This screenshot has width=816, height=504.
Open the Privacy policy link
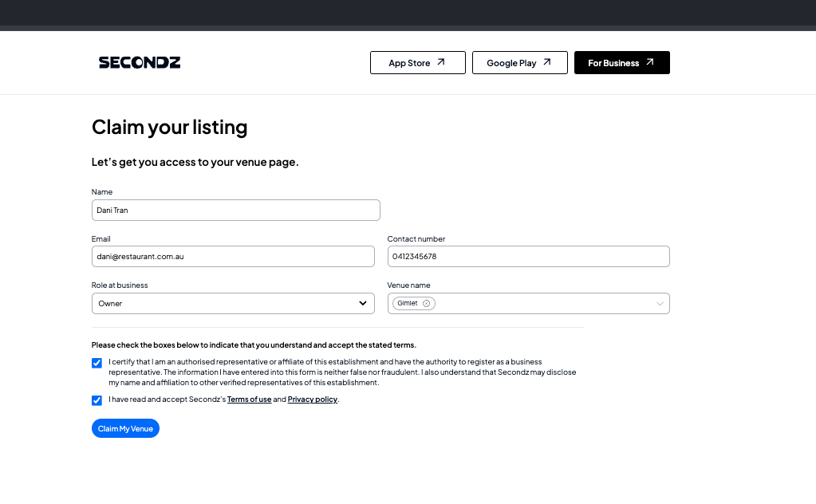[313, 400]
